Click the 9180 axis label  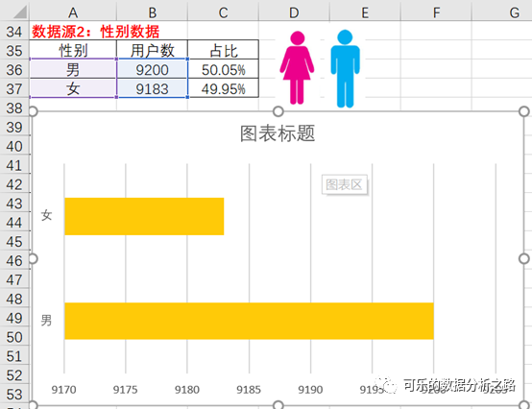[x=187, y=390]
